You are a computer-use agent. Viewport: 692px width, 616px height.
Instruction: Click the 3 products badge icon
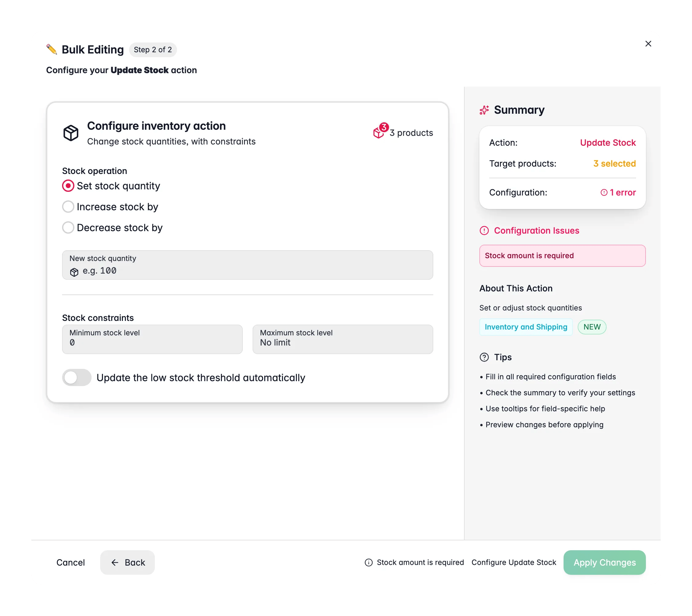pyautogui.click(x=380, y=131)
